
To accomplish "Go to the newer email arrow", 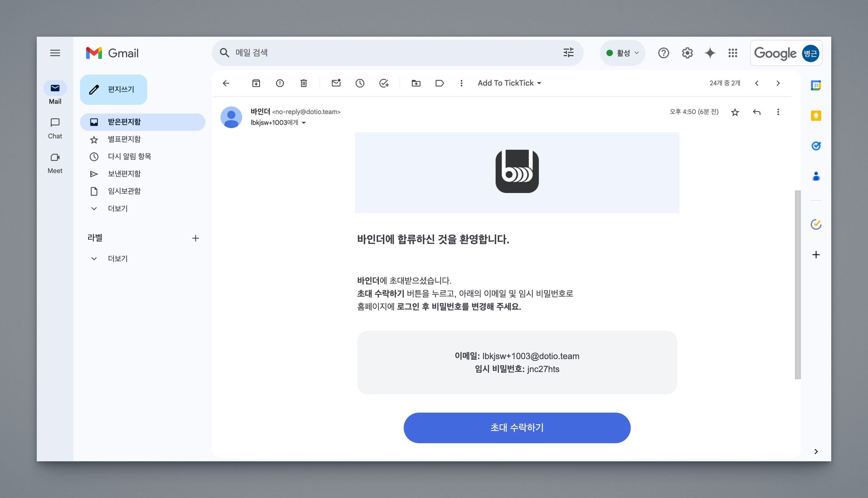I will click(757, 83).
